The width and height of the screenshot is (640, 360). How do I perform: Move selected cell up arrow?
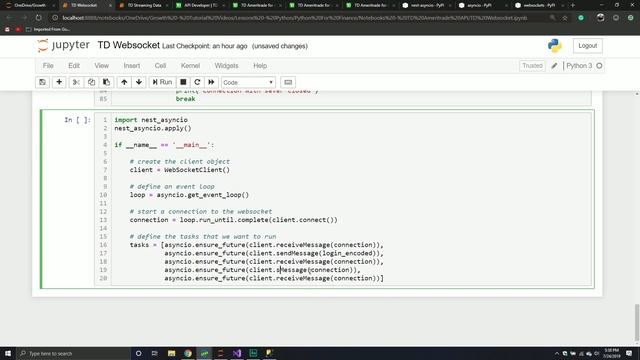124,82
